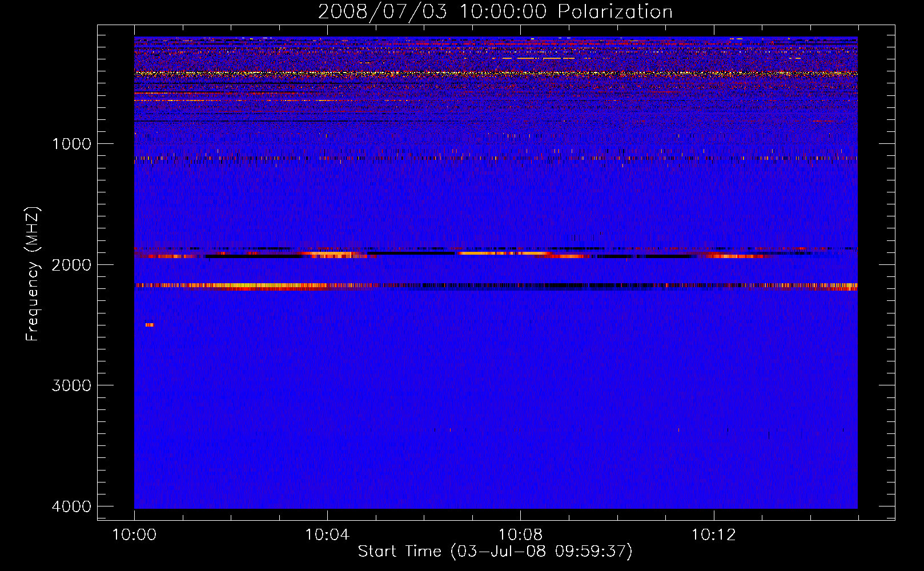
Task: Click the plot title '2008/07/03 10:00:00 Polarization'
Action: tap(495, 12)
